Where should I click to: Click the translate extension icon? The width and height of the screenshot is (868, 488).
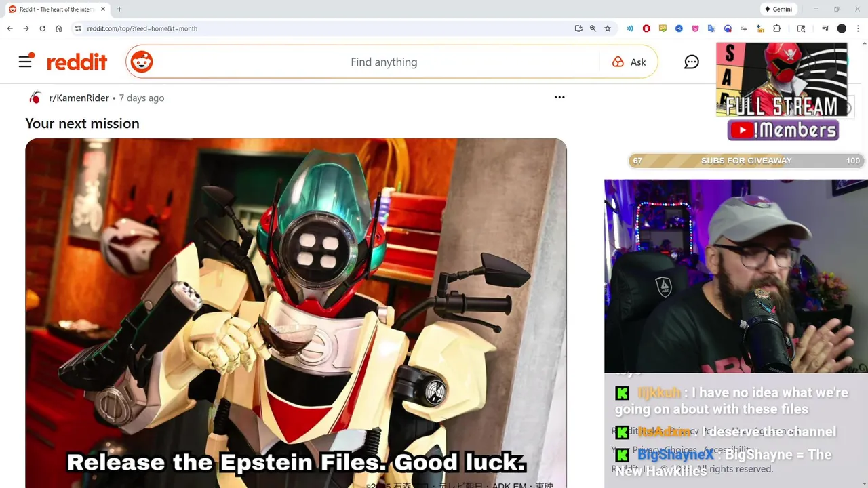click(711, 28)
